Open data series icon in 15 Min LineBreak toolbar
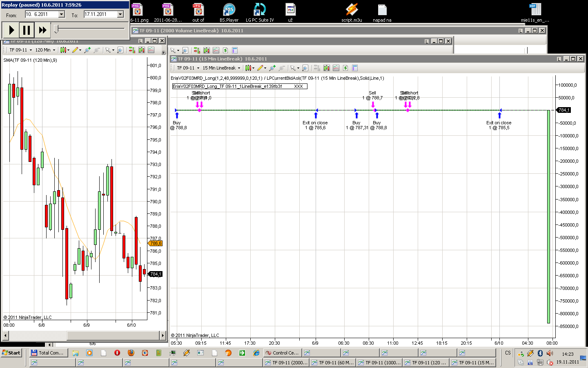Image resolution: width=588 pixels, height=368 pixels. coord(327,68)
